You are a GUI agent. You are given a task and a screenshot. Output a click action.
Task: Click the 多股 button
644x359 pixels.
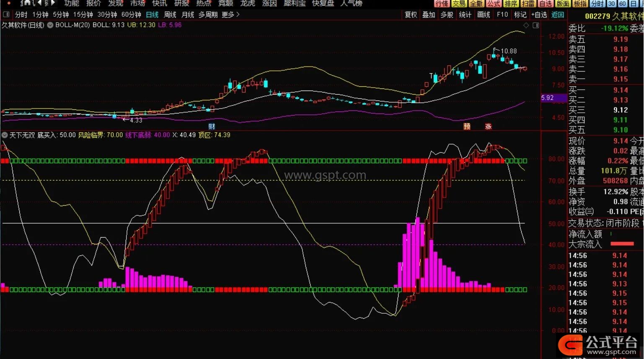(x=447, y=15)
